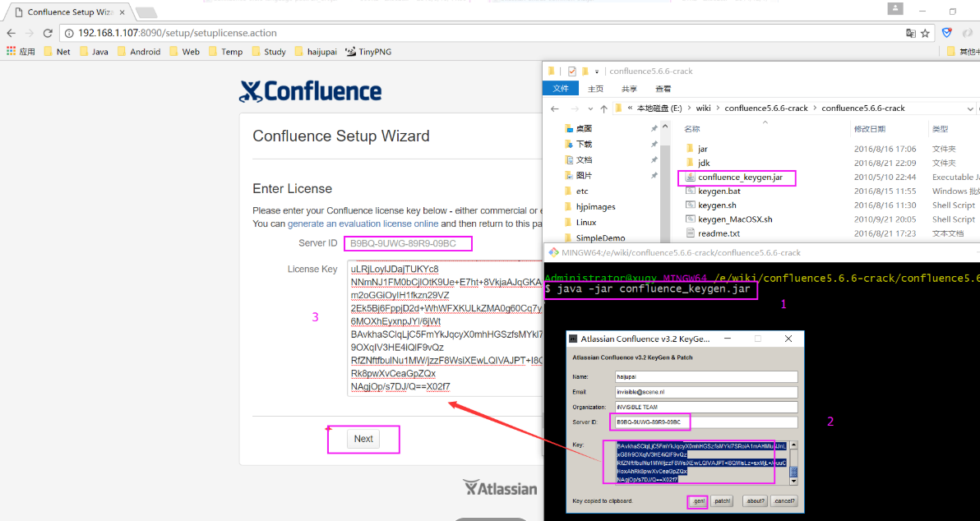
Task: Open the Web bookmark folder
Action: pos(184,52)
